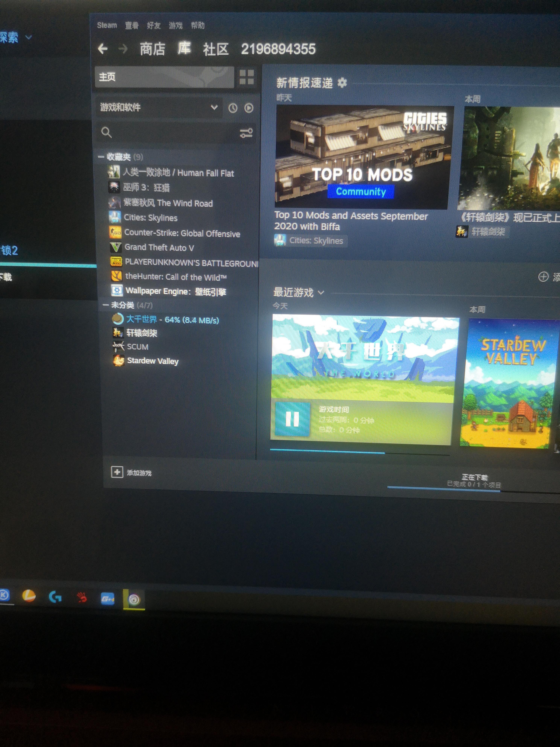Click the Counter-Strike GO icon

115,232
